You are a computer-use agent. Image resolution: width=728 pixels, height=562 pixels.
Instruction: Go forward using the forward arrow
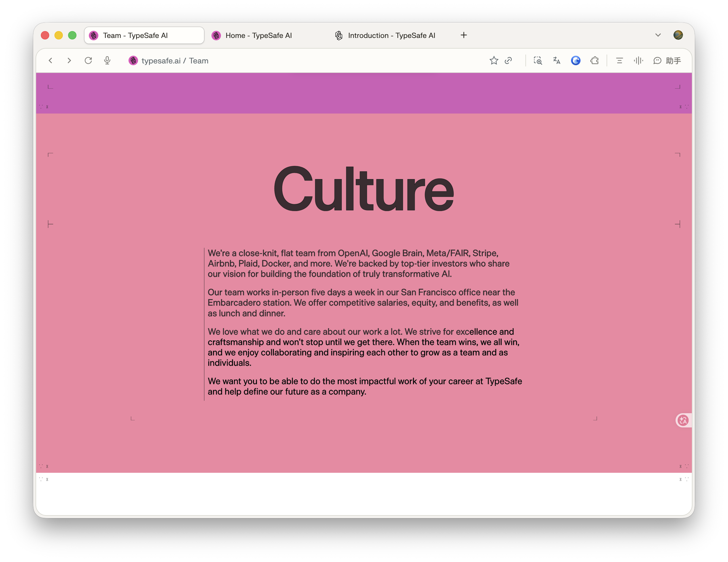[x=69, y=60]
